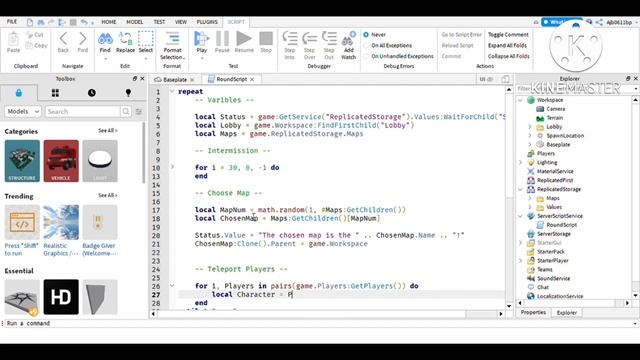Switch to the VIEW ribbon tab
The width and height of the screenshot is (640, 360).
[x=181, y=22]
